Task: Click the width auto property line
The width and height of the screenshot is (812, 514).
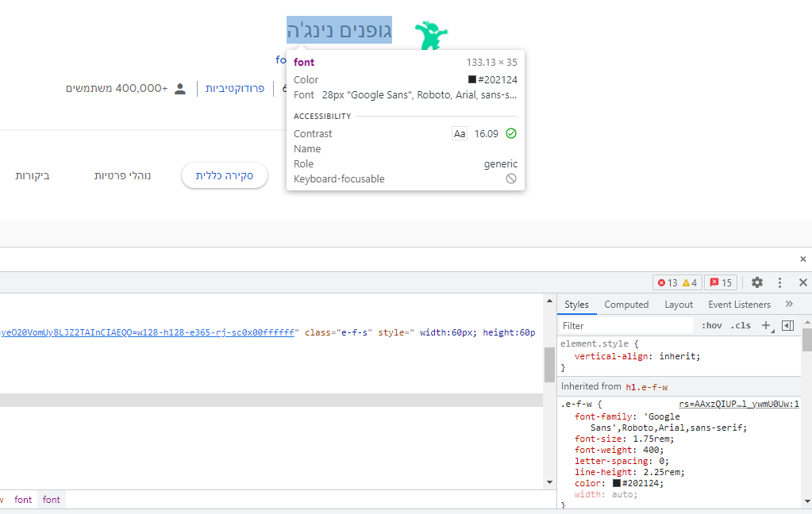Action: [606, 494]
